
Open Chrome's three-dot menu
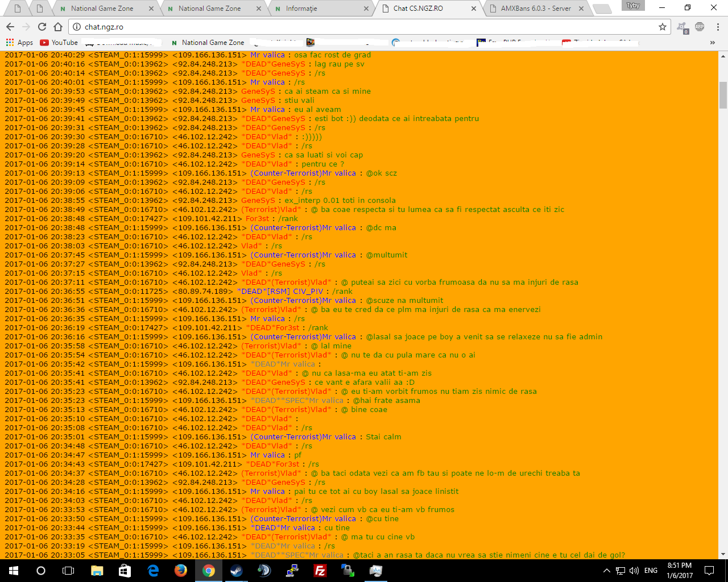718,27
